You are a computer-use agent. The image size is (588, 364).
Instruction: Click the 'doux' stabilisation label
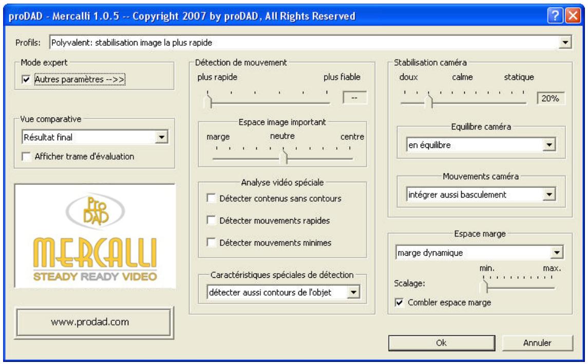[408, 77]
